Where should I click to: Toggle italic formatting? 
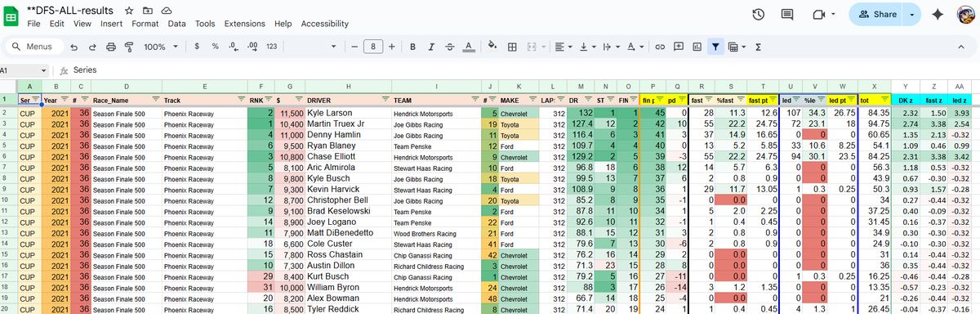(x=432, y=47)
